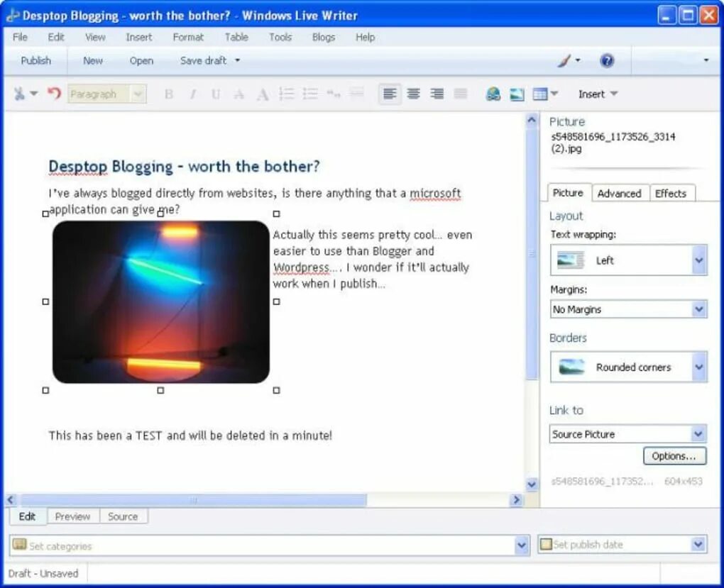Image resolution: width=724 pixels, height=588 pixels.
Task: Toggle Strikethrough formatting
Action: (x=238, y=94)
